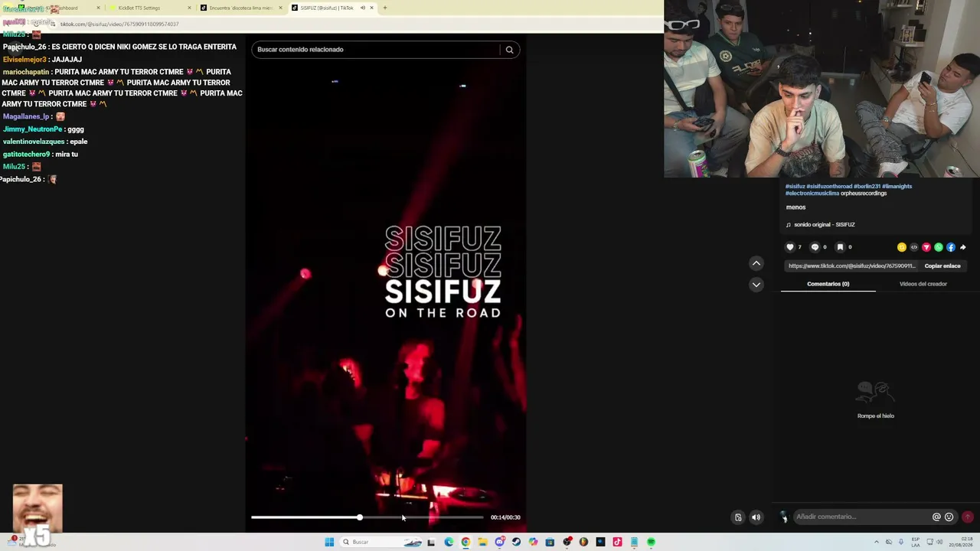Open the taskbar clock and date
980x551 pixels.
click(960, 542)
